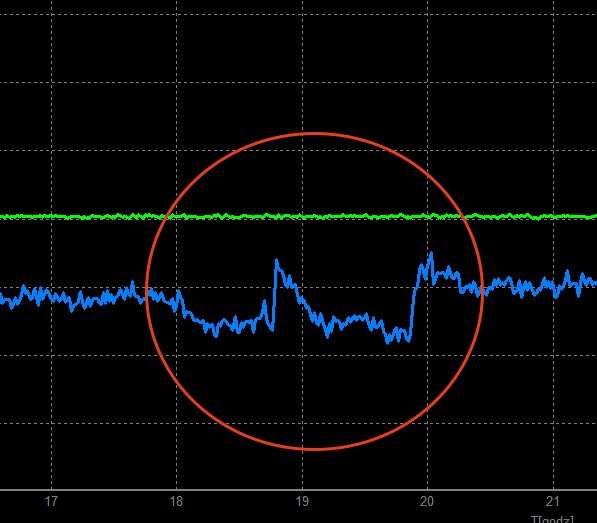Click green trace at the hour 19 gridline
This screenshot has width=597, height=523.
coord(302,216)
